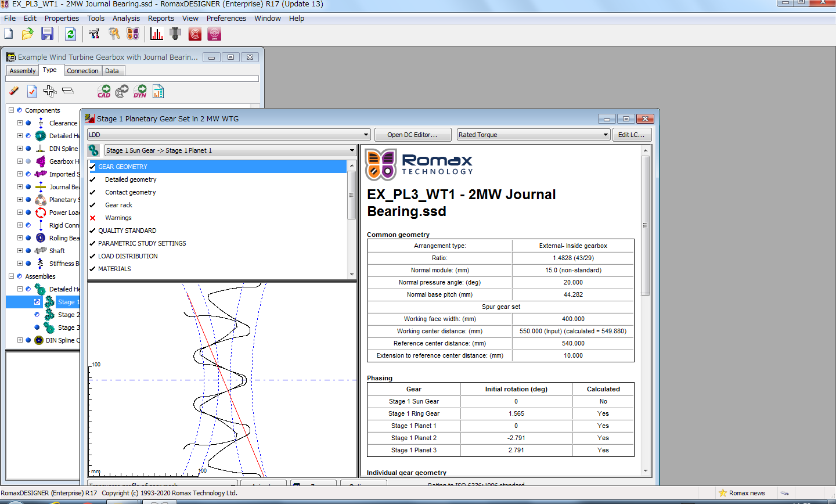The height and width of the screenshot is (504, 836).
Task: Select the Planetary component icon in tree
Action: pos(41,200)
